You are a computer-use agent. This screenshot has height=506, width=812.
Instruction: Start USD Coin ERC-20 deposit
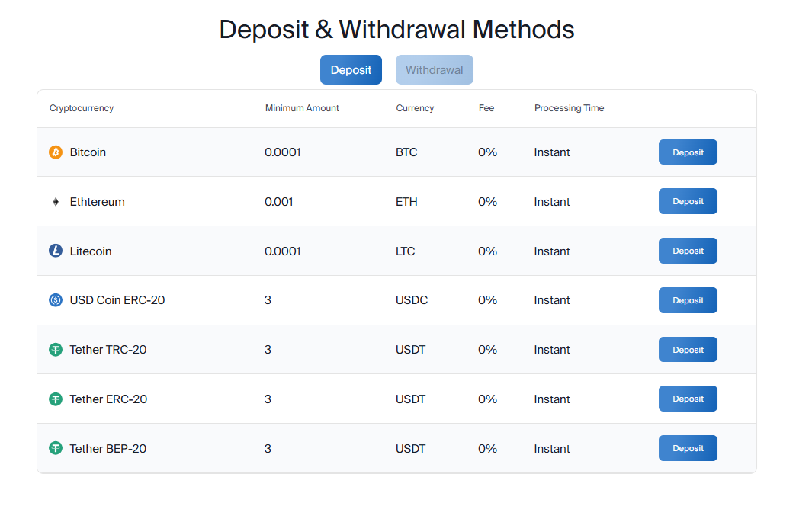click(688, 300)
